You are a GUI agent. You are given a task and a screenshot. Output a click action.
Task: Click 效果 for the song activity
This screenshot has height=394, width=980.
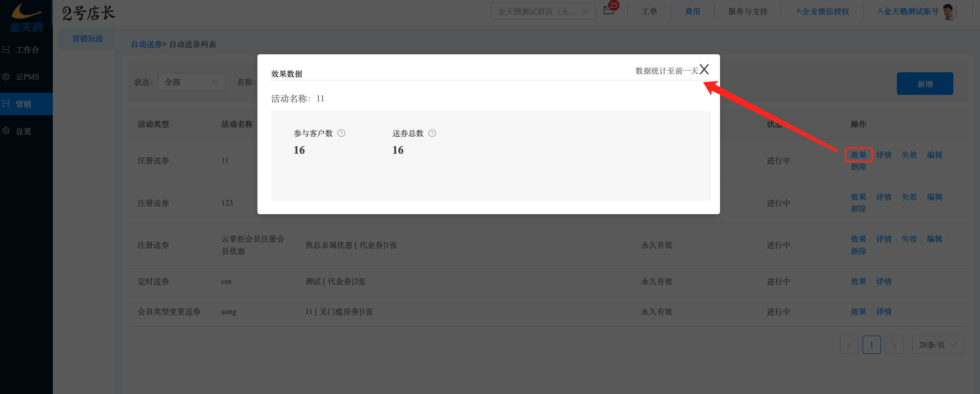click(x=858, y=312)
